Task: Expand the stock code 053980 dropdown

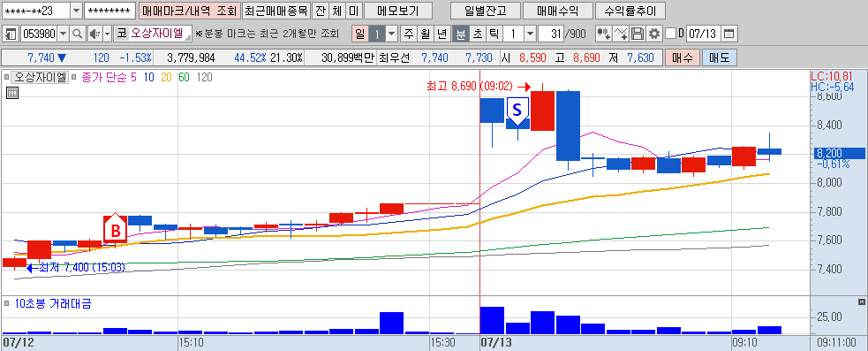Action: point(63,34)
